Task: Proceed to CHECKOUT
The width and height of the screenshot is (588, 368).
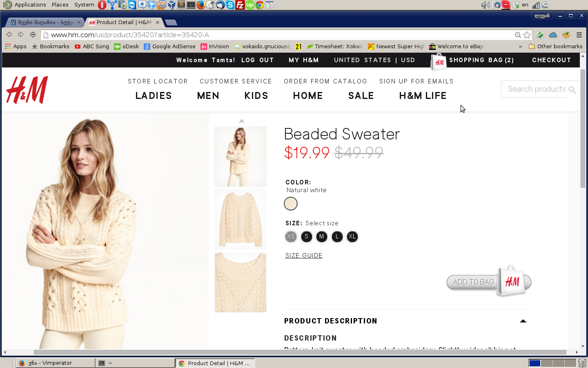Action: click(552, 60)
